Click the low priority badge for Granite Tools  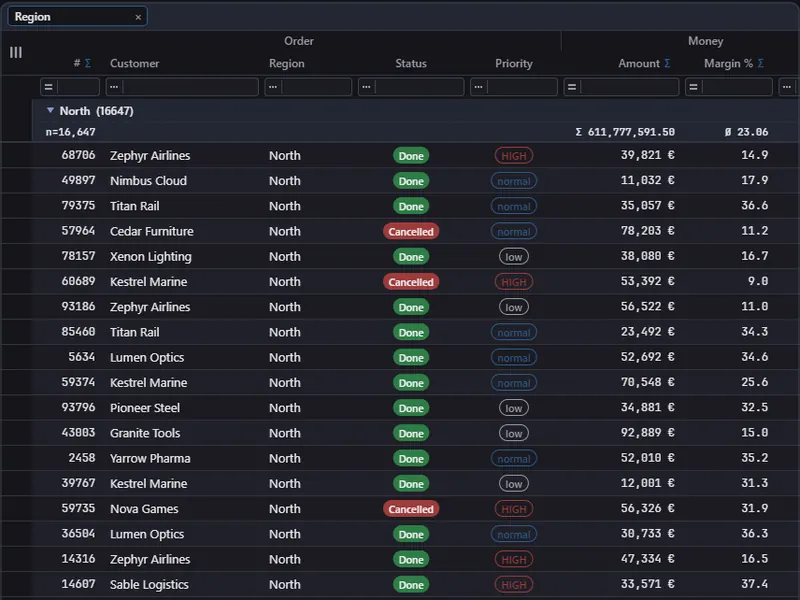514,433
